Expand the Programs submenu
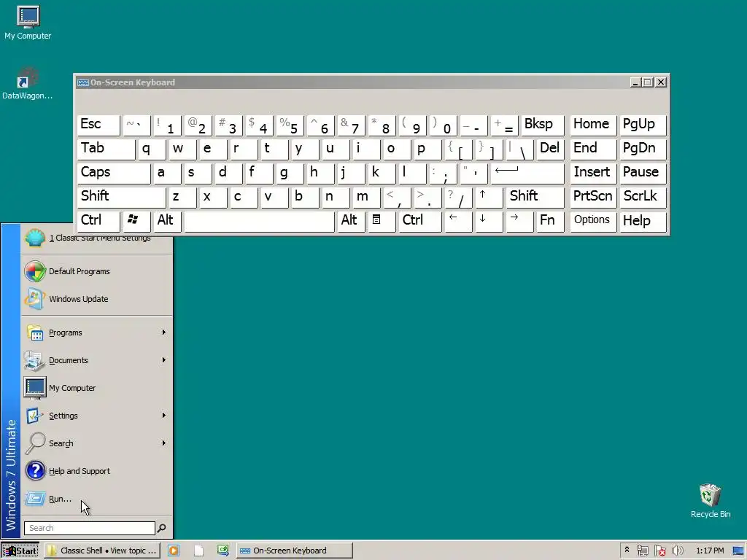Image resolution: width=747 pixels, height=560 pixels. pos(97,332)
